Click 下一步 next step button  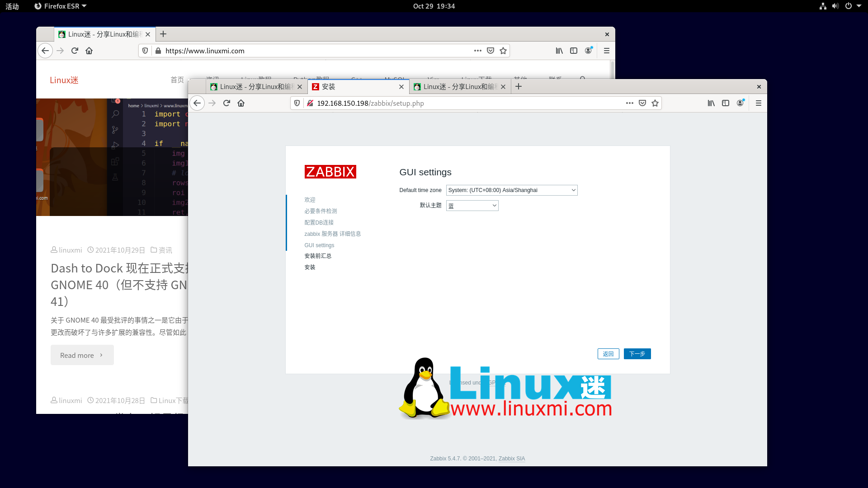point(637,354)
